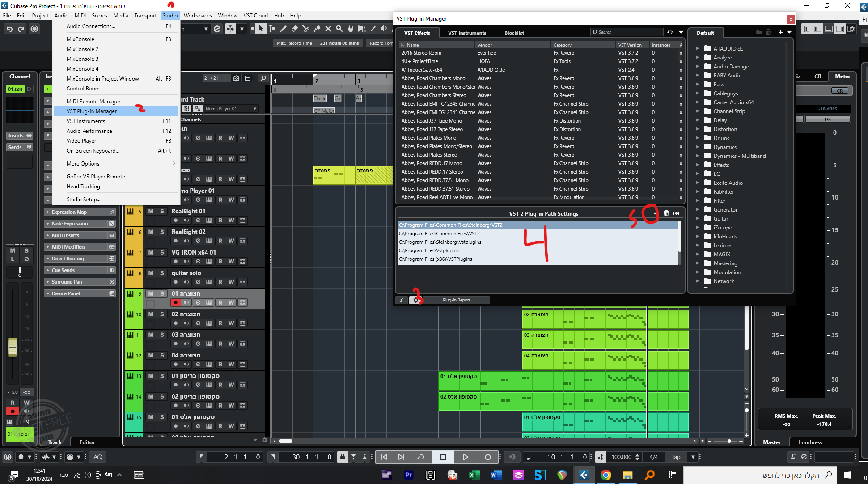Show plug-in information with the i button
This screenshot has width=868, height=484.
tap(402, 300)
